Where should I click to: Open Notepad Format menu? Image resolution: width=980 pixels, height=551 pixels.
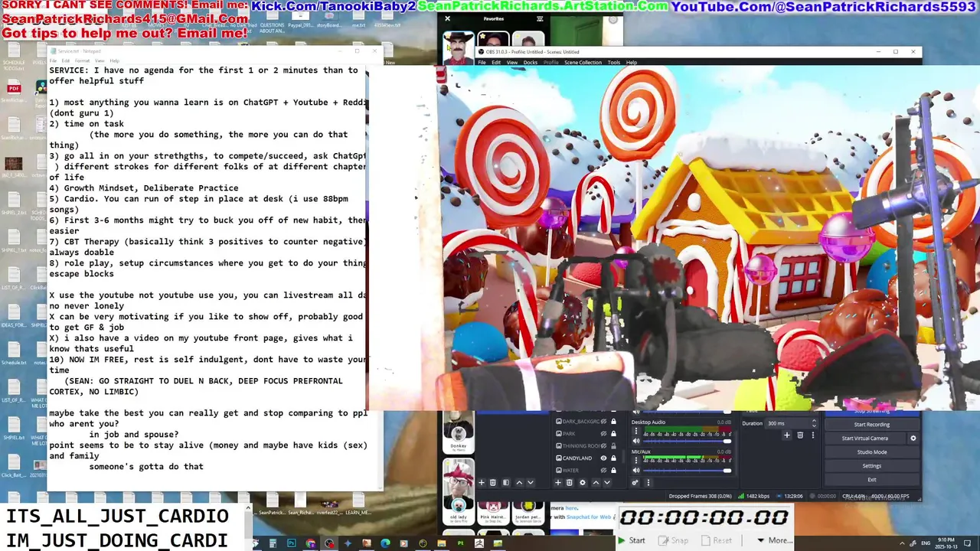click(x=82, y=60)
